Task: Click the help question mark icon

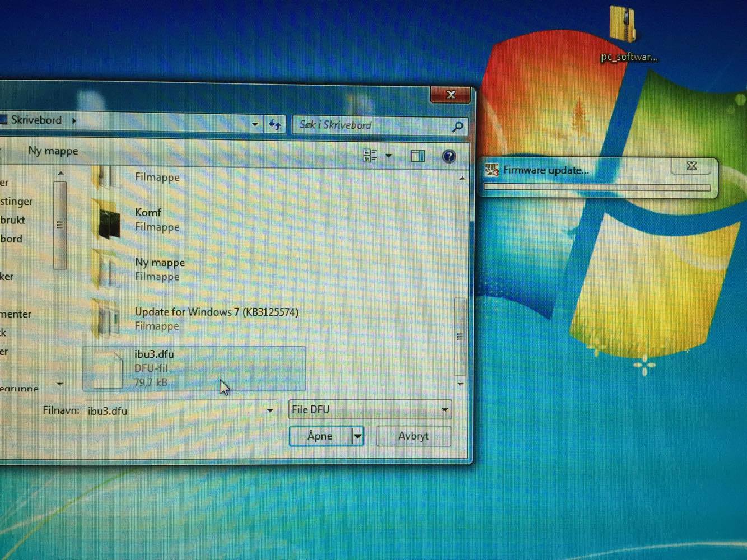Action: [x=449, y=156]
